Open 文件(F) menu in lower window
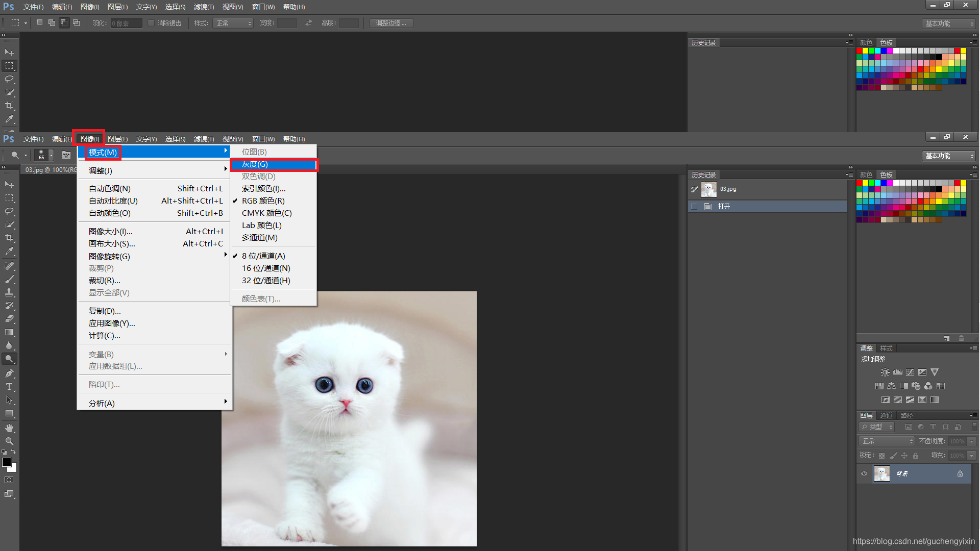The image size is (980, 551). [34, 139]
